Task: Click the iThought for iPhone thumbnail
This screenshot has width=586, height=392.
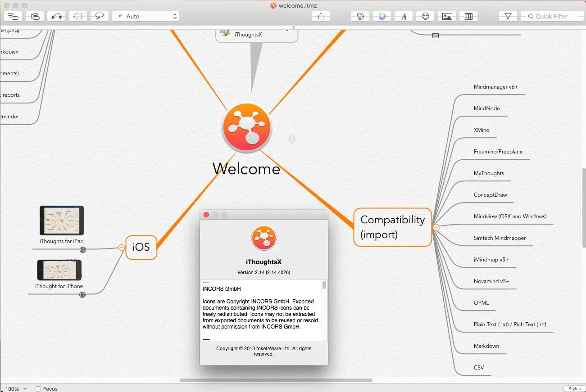Action: pos(59,270)
